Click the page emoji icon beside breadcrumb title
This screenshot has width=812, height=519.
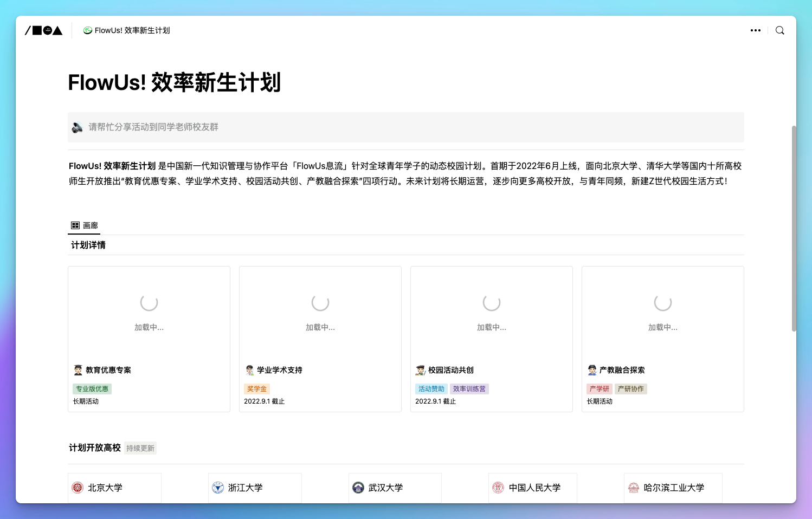point(87,30)
